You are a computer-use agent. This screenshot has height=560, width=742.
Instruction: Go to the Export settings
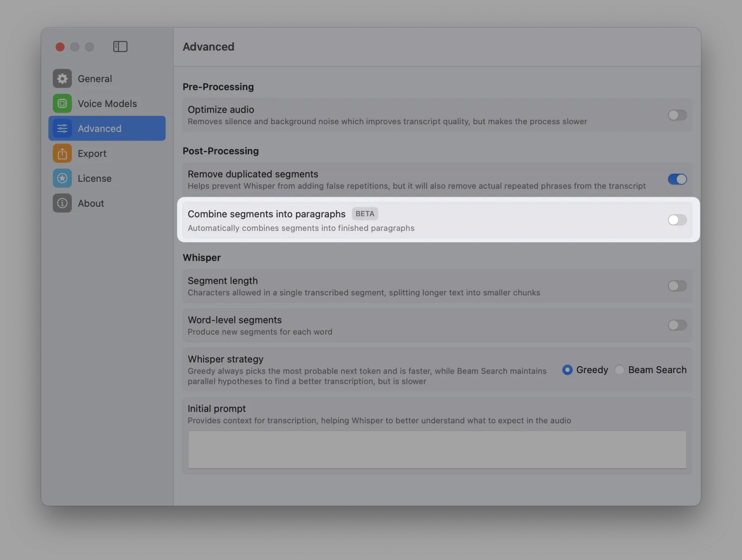coord(107,153)
